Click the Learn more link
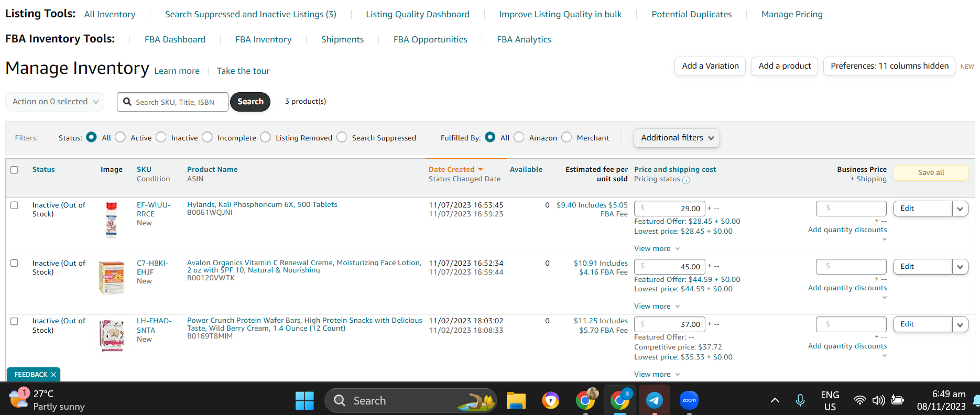 pos(177,71)
